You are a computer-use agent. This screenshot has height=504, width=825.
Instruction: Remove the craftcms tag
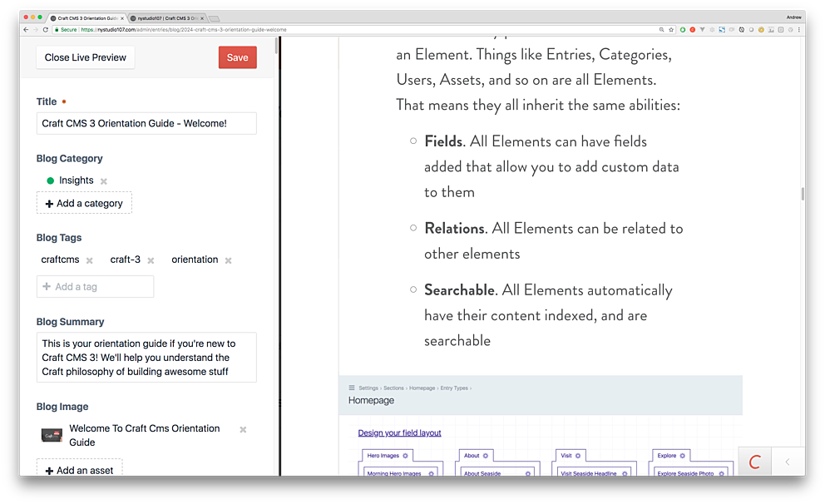click(x=90, y=260)
